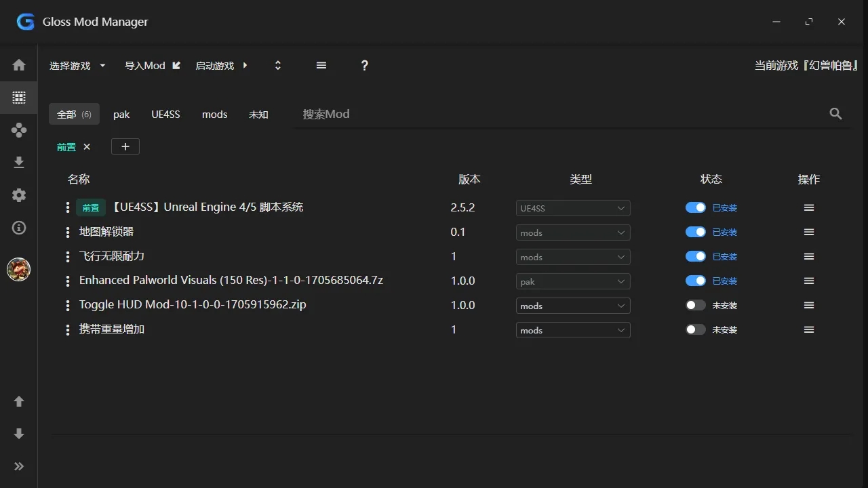
Task: Click 启动游戏 to launch the game
Action: click(222, 66)
